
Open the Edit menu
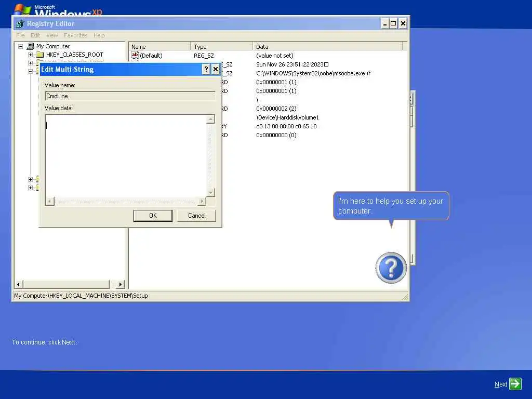click(35, 35)
